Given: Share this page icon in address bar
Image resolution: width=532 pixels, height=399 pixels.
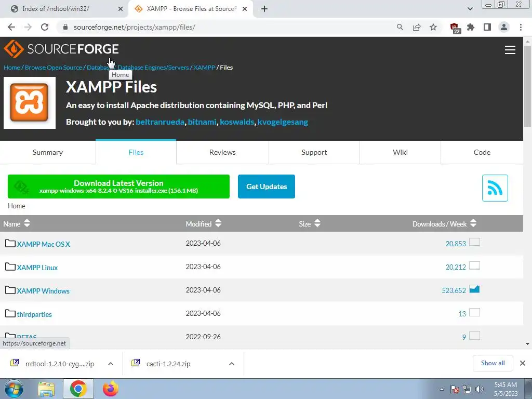Looking at the screenshot, I should [x=417, y=27].
